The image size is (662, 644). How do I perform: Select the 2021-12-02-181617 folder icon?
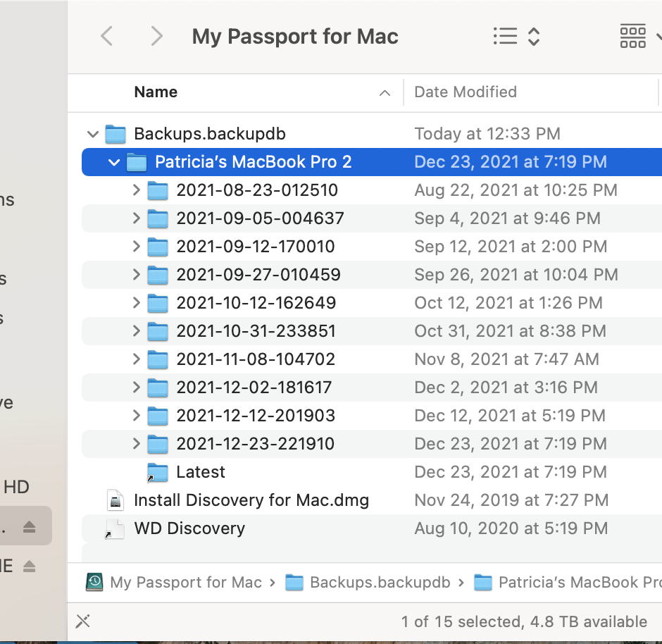[158, 388]
